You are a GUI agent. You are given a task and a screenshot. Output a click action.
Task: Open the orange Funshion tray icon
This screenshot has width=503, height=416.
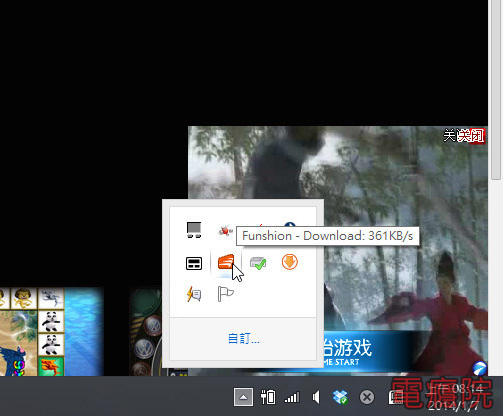coord(226,262)
